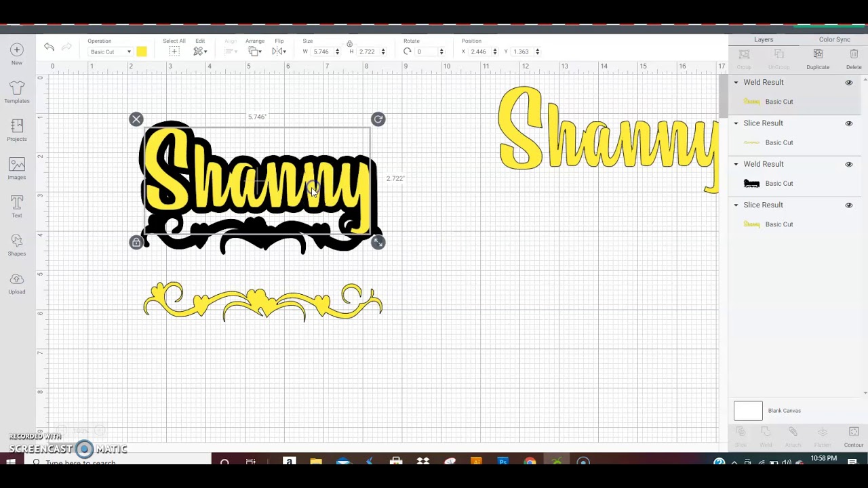Viewport: 868px width, 488px height.
Task: Click the lock handle on selected object
Action: [136, 243]
